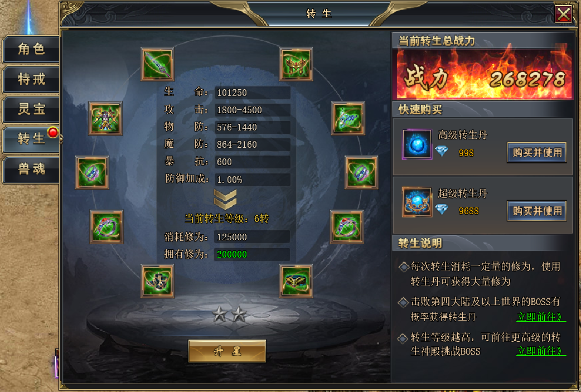Select the boots equipment slot
The height and width of the screenshot is (392, 581).
click(157, 281)
